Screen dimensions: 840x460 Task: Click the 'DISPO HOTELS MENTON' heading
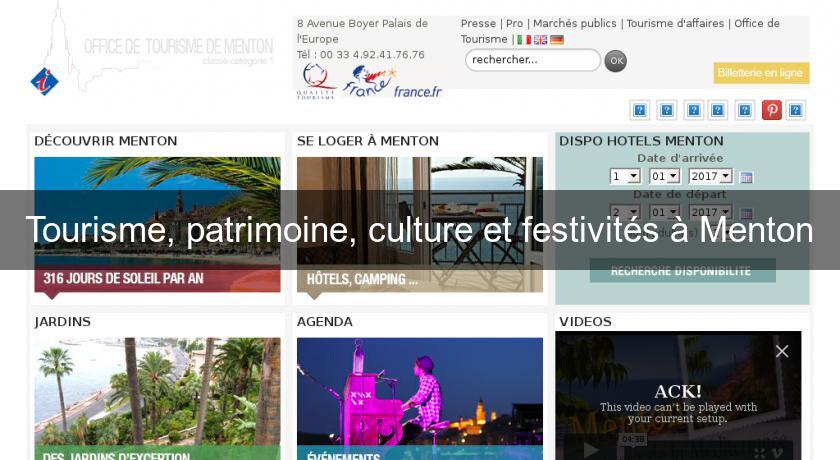click(641, 141)
